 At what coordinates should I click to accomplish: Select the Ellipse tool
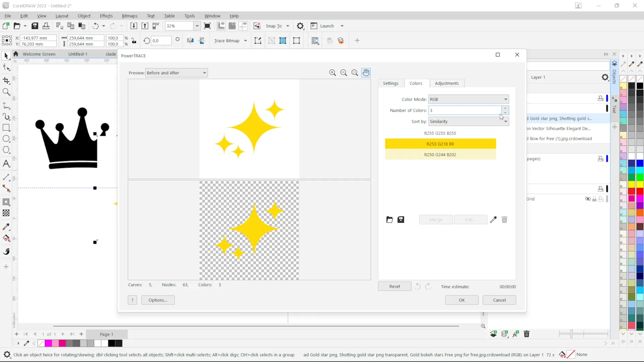6,139
